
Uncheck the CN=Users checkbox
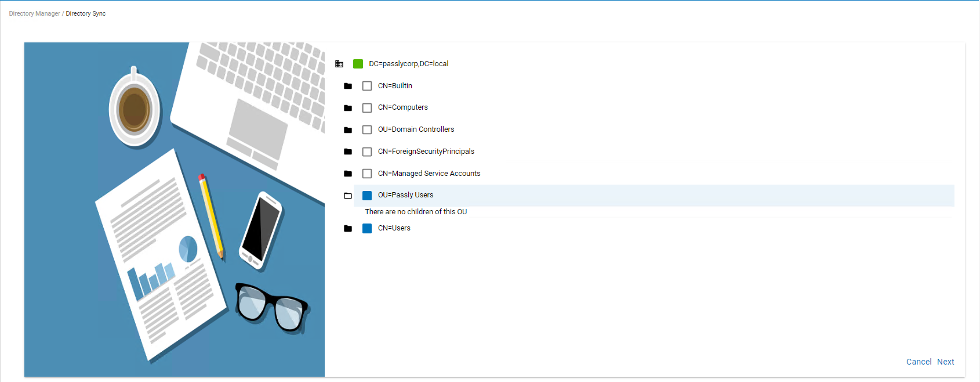click(367, 229)
